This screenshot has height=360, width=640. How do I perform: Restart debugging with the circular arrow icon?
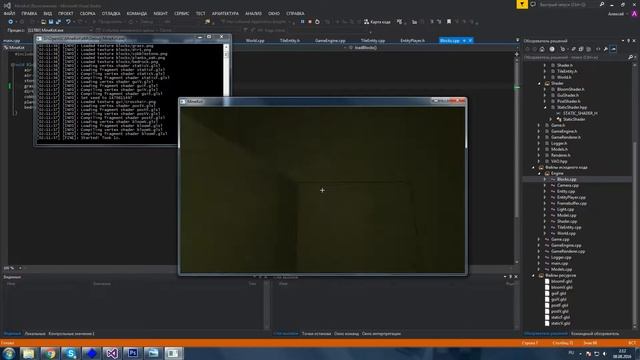click(317, 22)
